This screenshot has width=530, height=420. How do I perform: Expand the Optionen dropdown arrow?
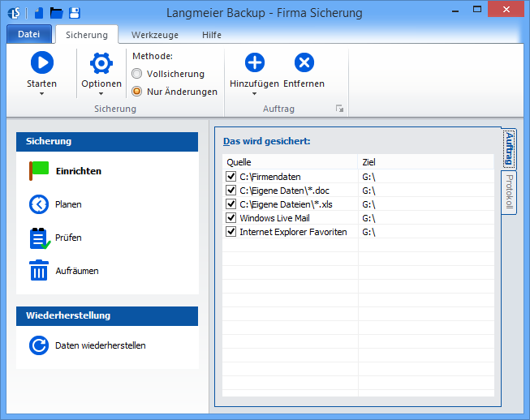click(x=101, y=94)
